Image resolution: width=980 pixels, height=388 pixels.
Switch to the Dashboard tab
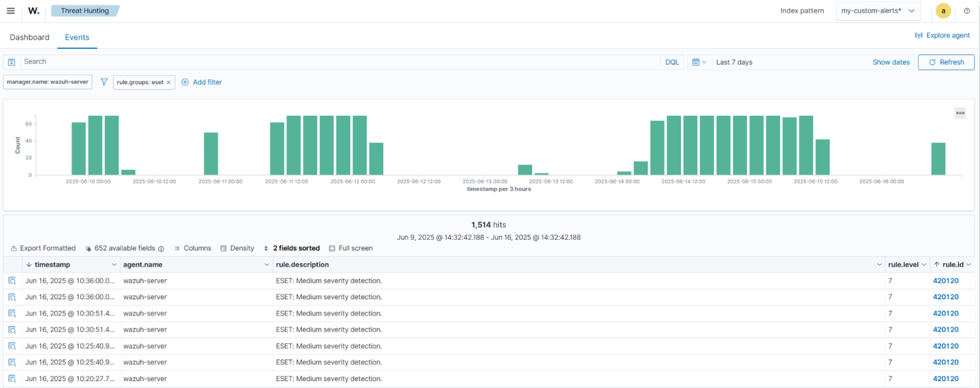29,37
